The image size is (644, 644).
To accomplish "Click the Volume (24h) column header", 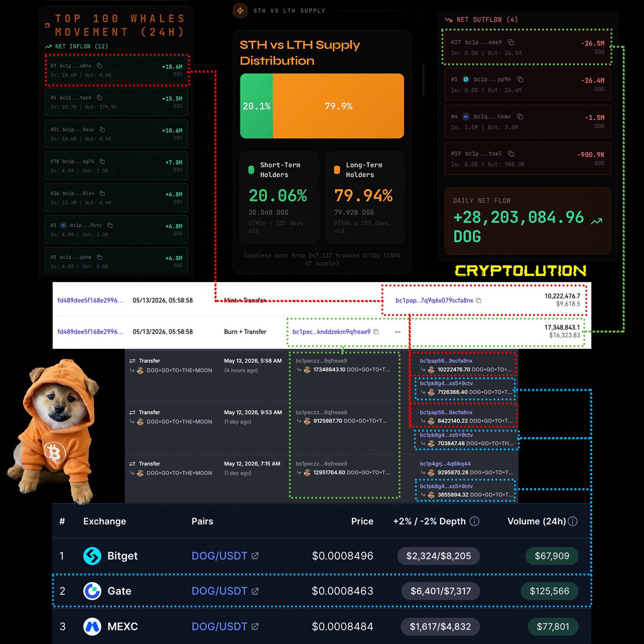I will [x=537, y=521].
